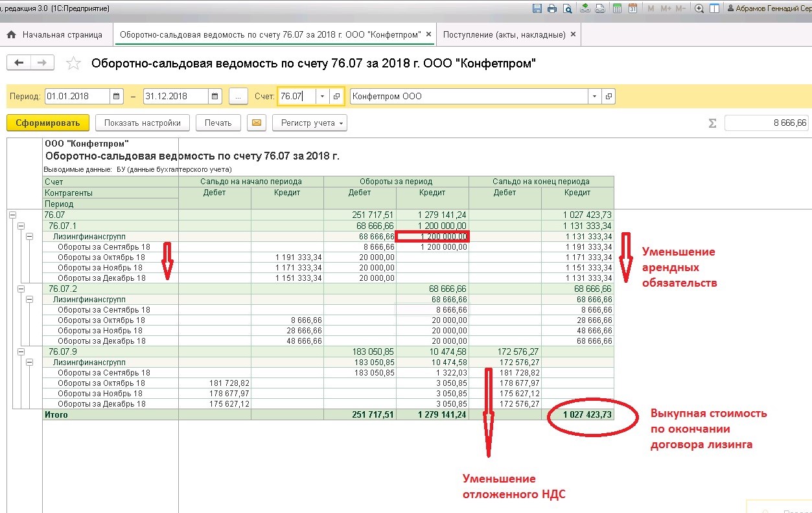Image resolution: width=812 pixels, height=513 pixels.
Task: Collapse the 76.07 top-level account group
Action: (x=12, y=215)
